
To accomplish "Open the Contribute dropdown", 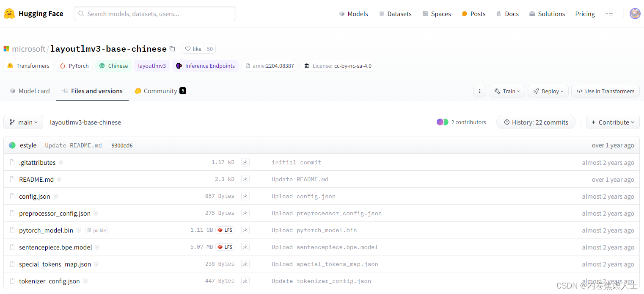I will pos(613,122).
